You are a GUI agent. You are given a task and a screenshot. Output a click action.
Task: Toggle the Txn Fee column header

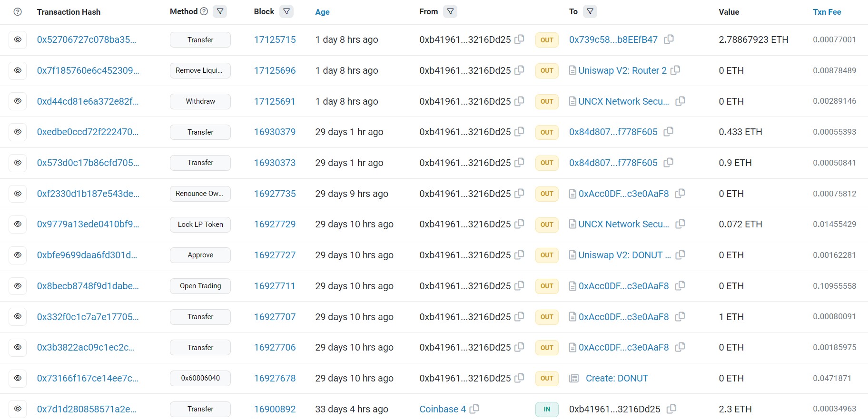(x=827, y=12)
